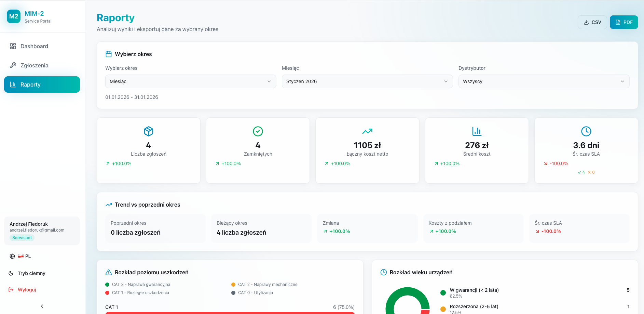Open the Dystrybutor dropdown showing Wszyscy
The image size is (644, 314).
(x=544, y=81)
